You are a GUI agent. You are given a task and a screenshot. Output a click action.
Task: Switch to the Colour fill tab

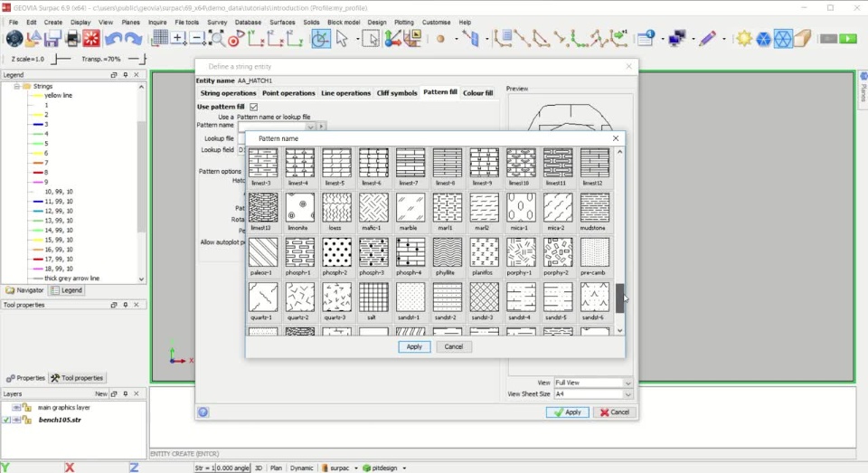tap(477, 93)
